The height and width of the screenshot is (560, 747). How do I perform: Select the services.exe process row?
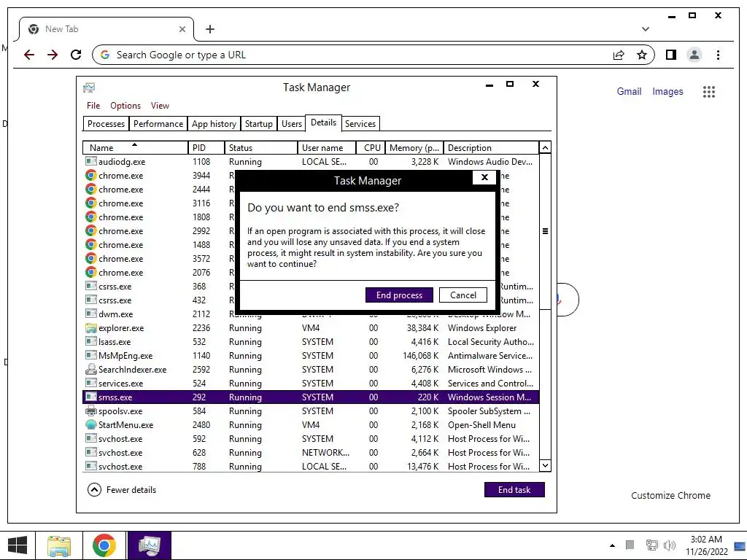point(311,384)
